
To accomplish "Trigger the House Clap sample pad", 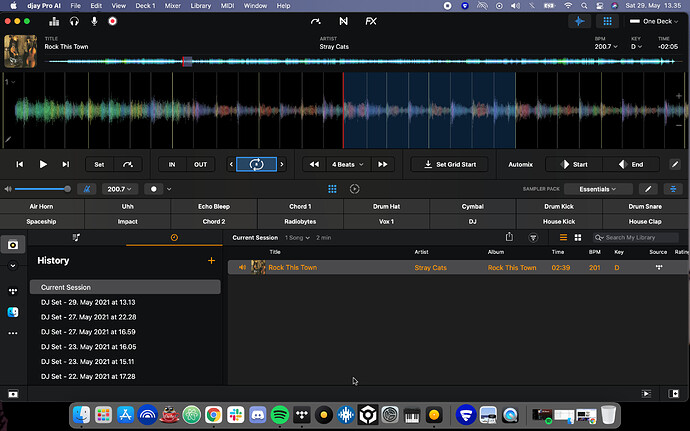I will coord(645,221).
